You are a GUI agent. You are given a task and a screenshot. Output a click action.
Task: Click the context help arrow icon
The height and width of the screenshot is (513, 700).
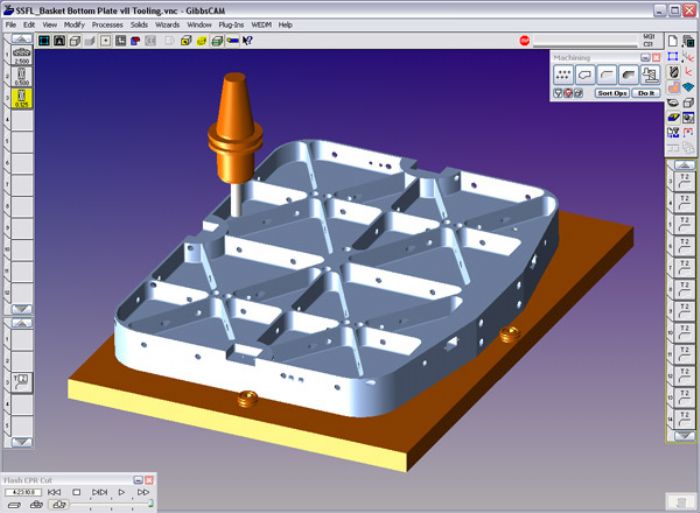pos(247,41)
